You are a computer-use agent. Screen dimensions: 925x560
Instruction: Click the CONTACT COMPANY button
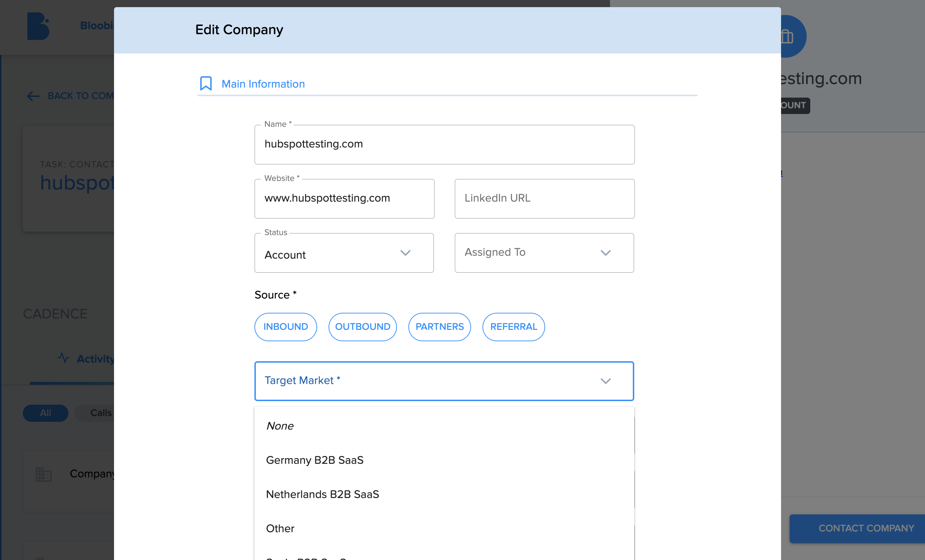(857, 528)
